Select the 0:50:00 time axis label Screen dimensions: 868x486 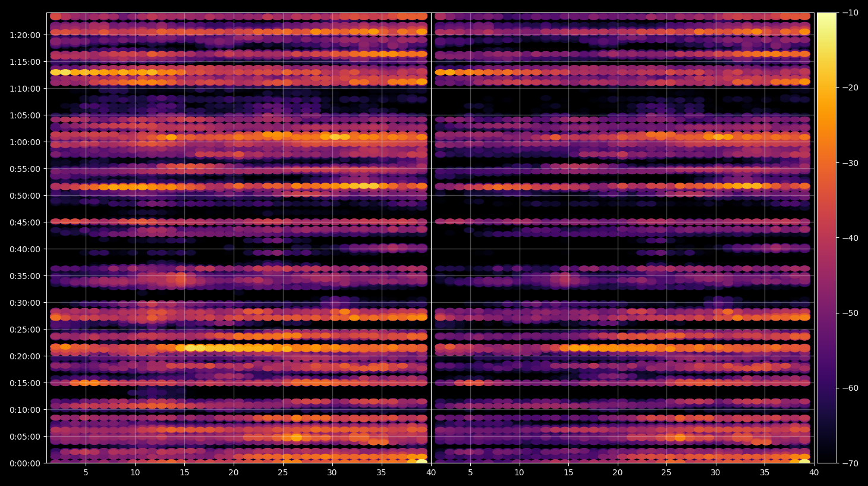click(x=25, y=196)
